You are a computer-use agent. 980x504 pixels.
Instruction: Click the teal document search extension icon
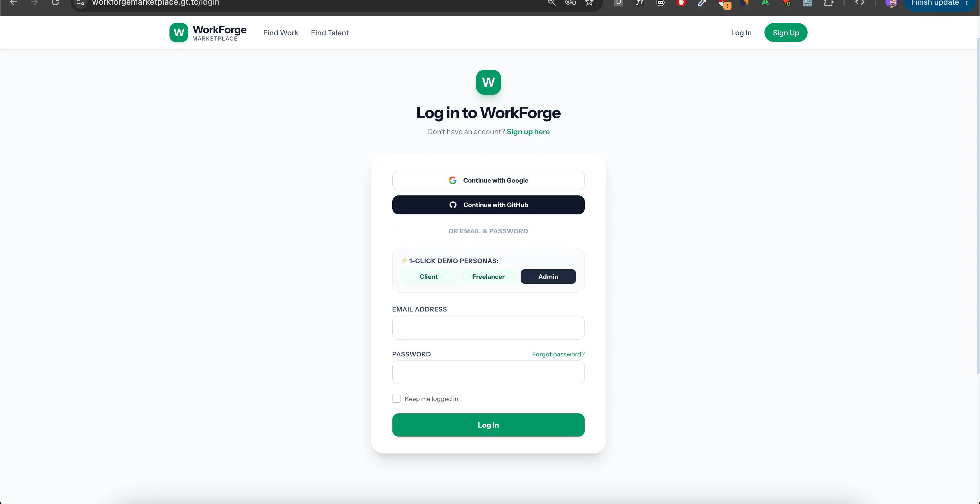coord(807,3)
